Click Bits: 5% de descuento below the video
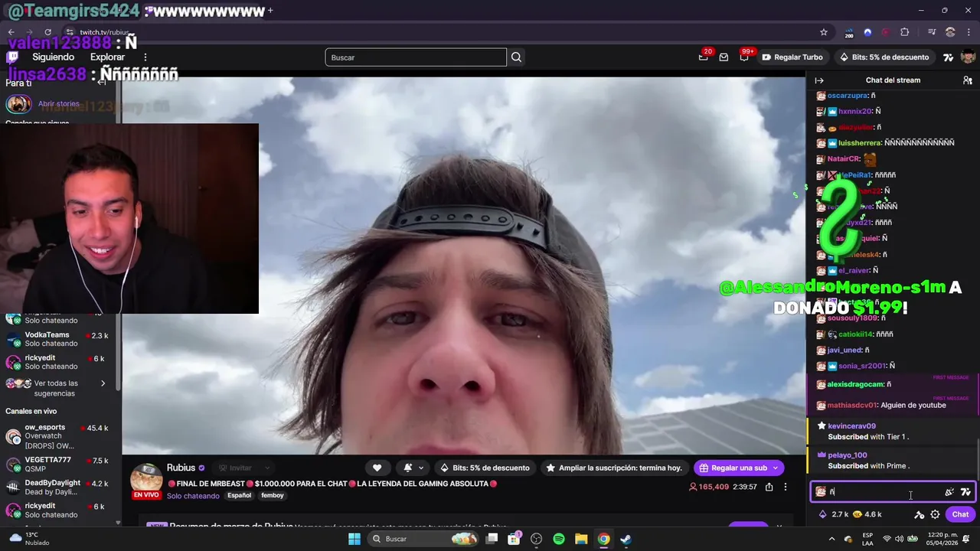980x551 pixels. click(485, 468)
